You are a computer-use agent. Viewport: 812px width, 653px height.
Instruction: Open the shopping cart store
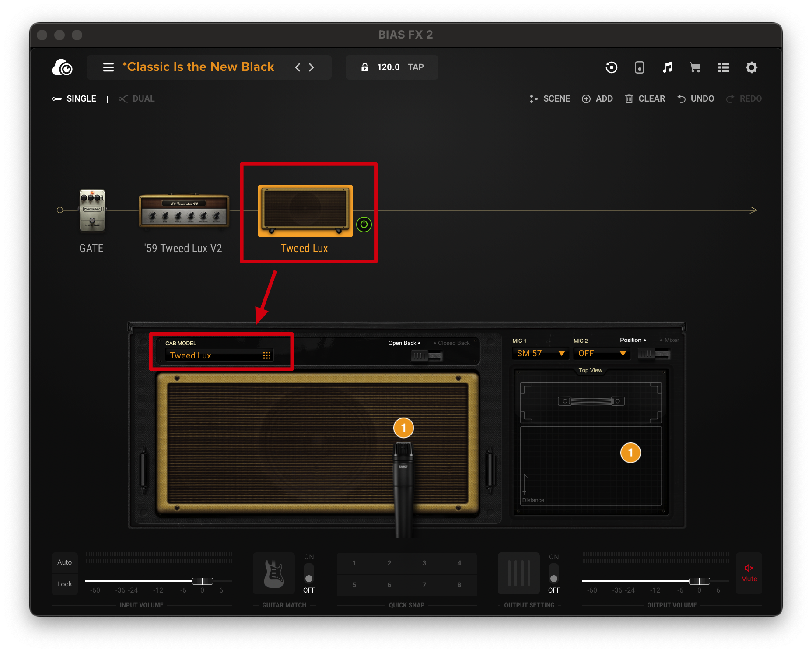pos(695,67)
